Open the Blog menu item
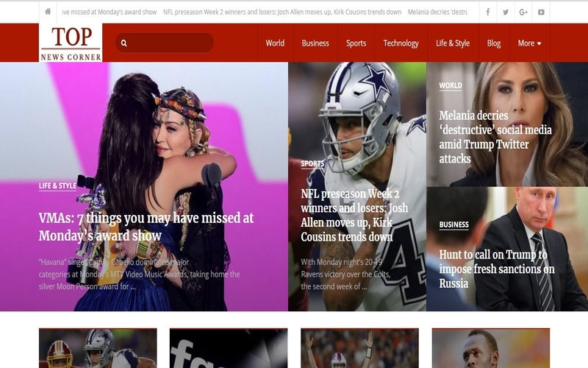Screen dimensions: 588x368 (x=494, y=43)
